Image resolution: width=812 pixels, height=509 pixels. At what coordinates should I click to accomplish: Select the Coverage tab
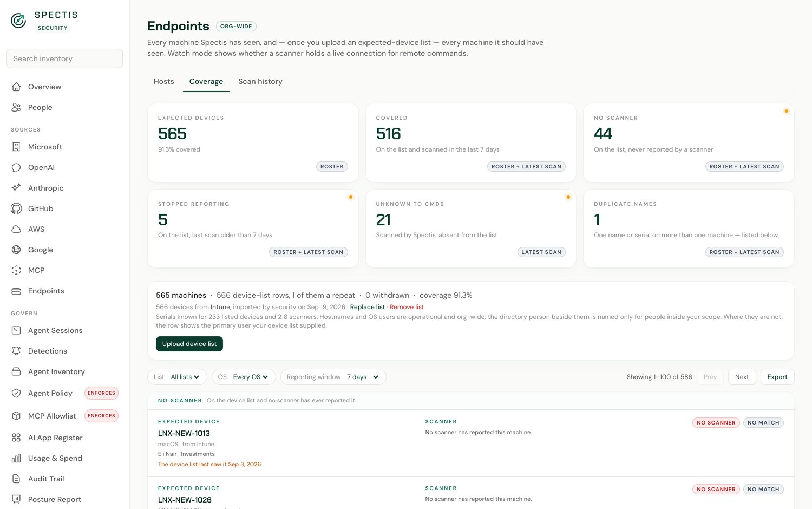[206, 81]
